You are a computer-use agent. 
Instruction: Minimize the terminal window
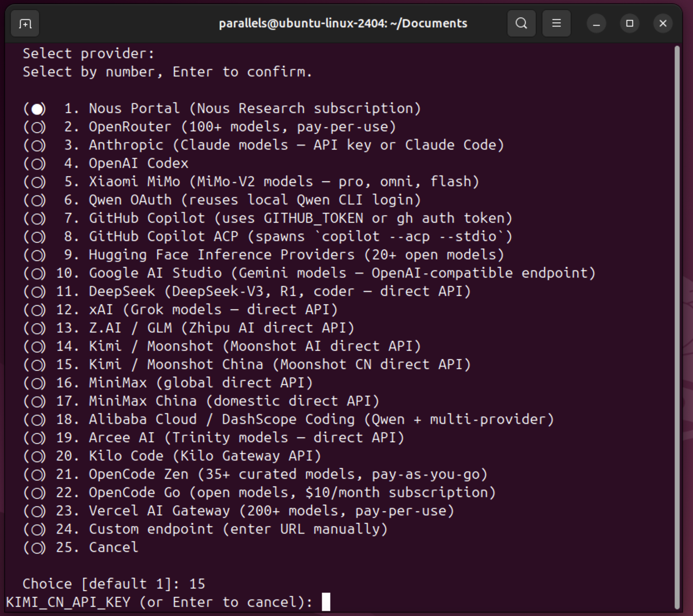tap(596, 24)
